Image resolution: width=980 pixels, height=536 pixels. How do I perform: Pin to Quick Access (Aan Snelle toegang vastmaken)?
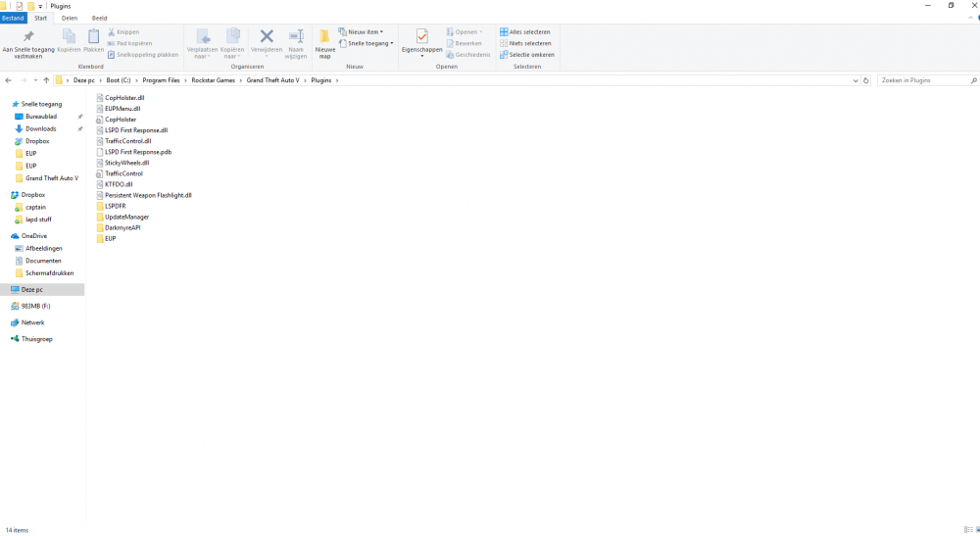tap(28, 44)
